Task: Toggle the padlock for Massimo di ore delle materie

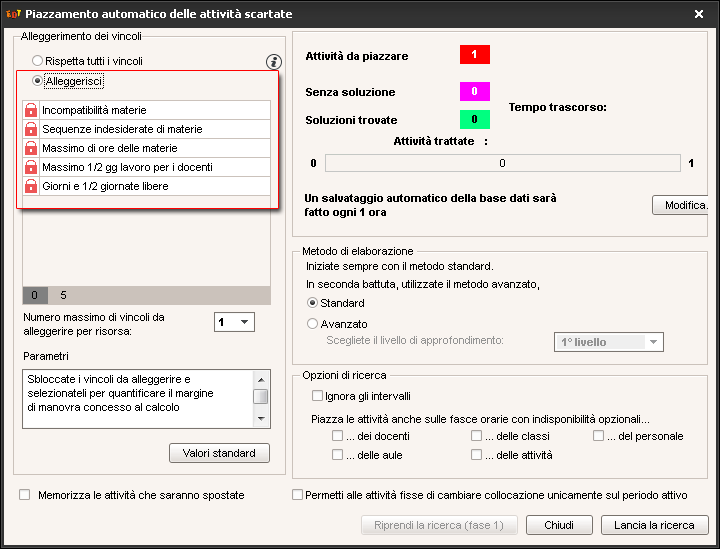Action: click(x=31, y=148)
